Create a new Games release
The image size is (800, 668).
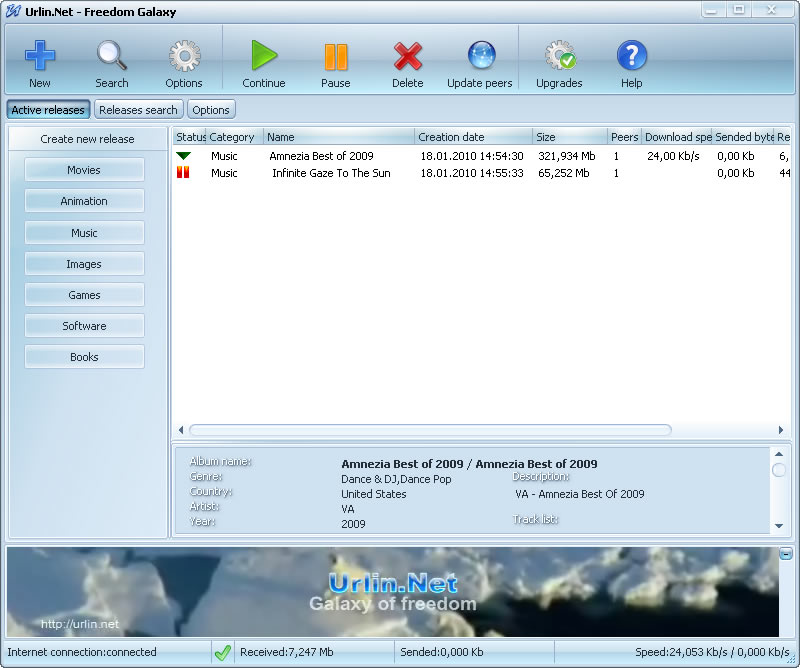coord(84,295)
